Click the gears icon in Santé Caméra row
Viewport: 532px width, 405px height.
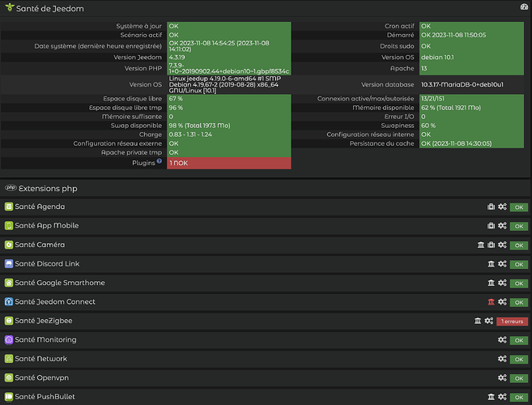tap(502, 245)
